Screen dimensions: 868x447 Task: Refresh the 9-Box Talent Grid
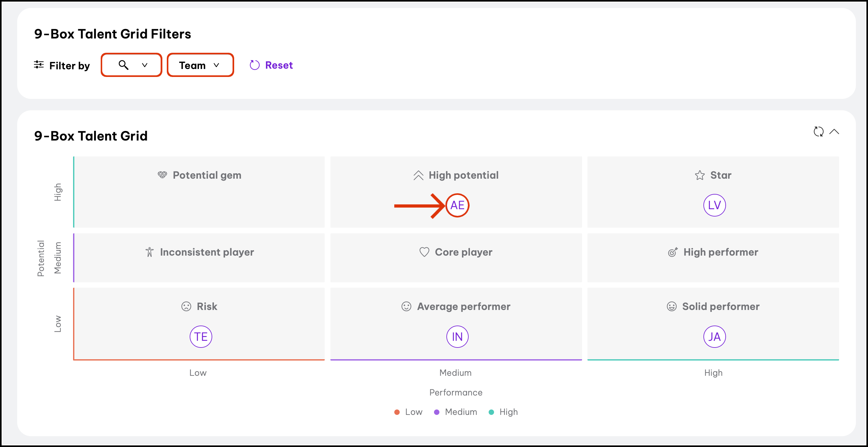[818, 132]
